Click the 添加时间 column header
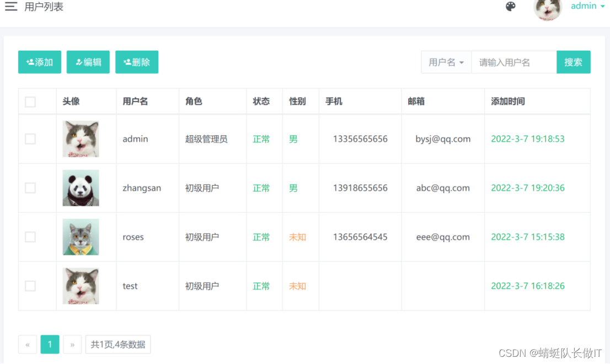 [508, 101]
